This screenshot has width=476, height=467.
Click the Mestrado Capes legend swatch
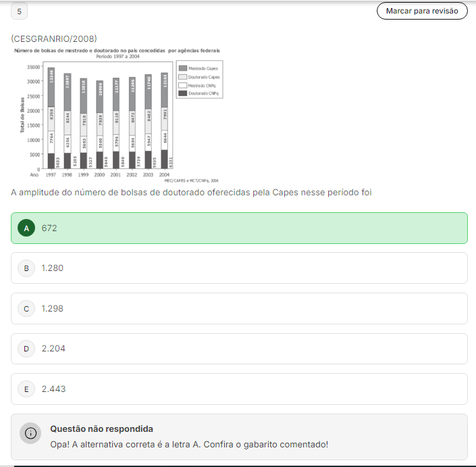pos(182,69)
